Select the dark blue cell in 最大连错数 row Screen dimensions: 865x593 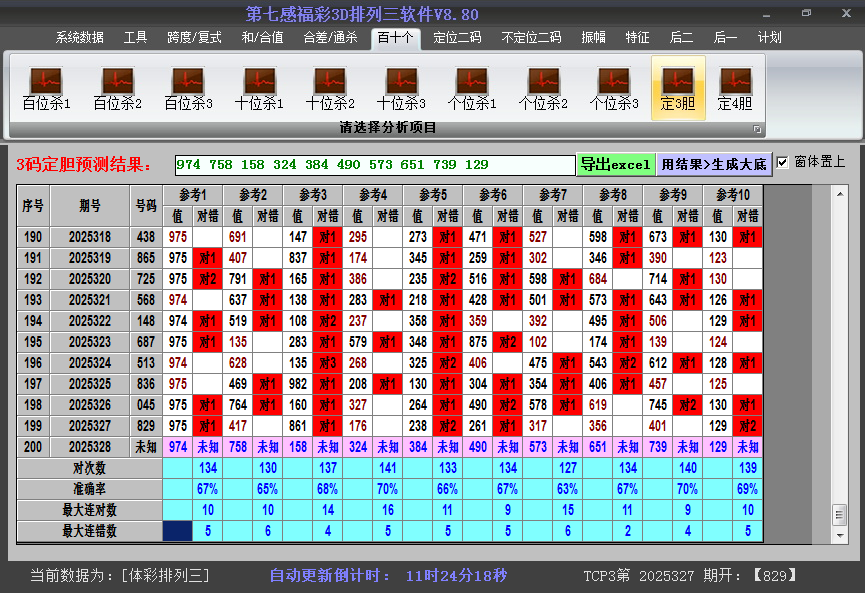point(178,531)
